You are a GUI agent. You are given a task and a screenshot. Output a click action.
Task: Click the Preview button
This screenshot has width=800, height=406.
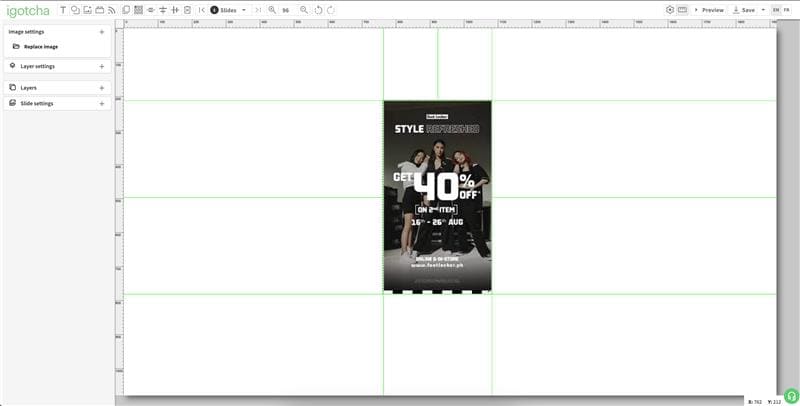point(709,10)
